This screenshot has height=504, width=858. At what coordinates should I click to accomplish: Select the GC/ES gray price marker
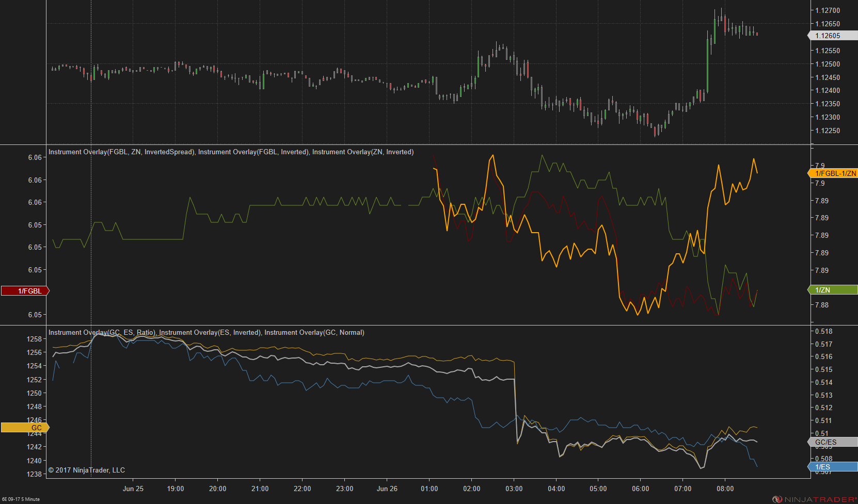832,442
